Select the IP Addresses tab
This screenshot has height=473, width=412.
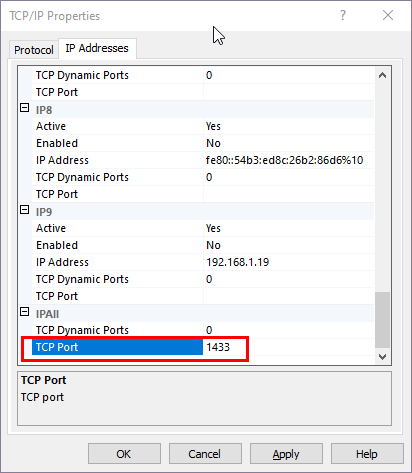click(x=97, y=48)
